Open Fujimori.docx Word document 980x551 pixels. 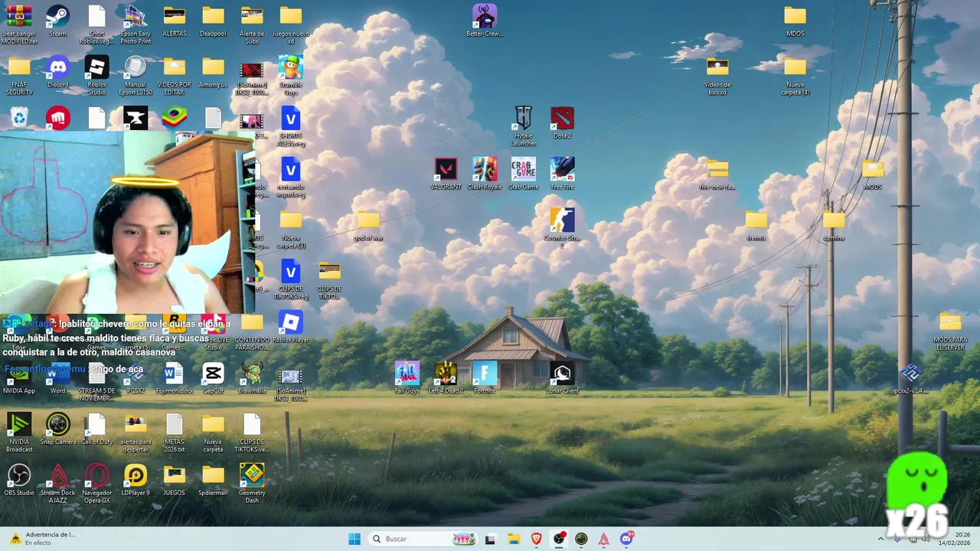pos(174,378)
